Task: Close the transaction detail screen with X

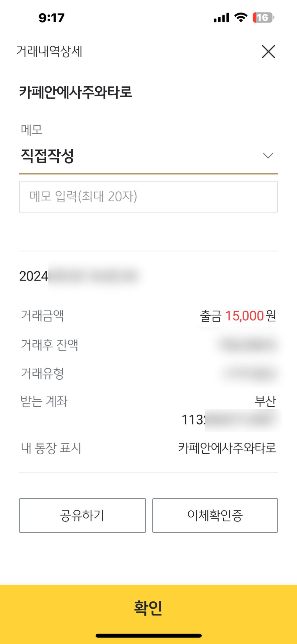Action: click(268, 51)
